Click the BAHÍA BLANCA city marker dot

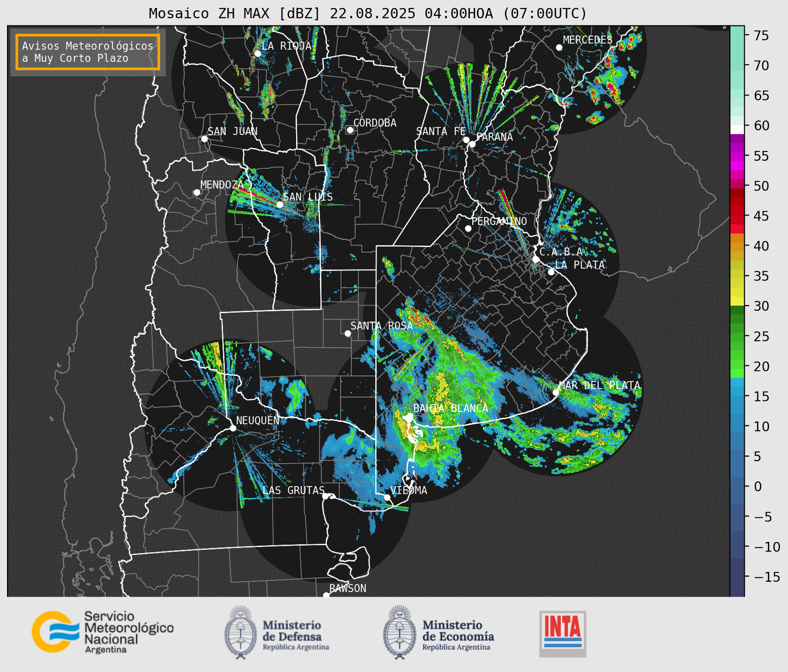coord(410,416)
